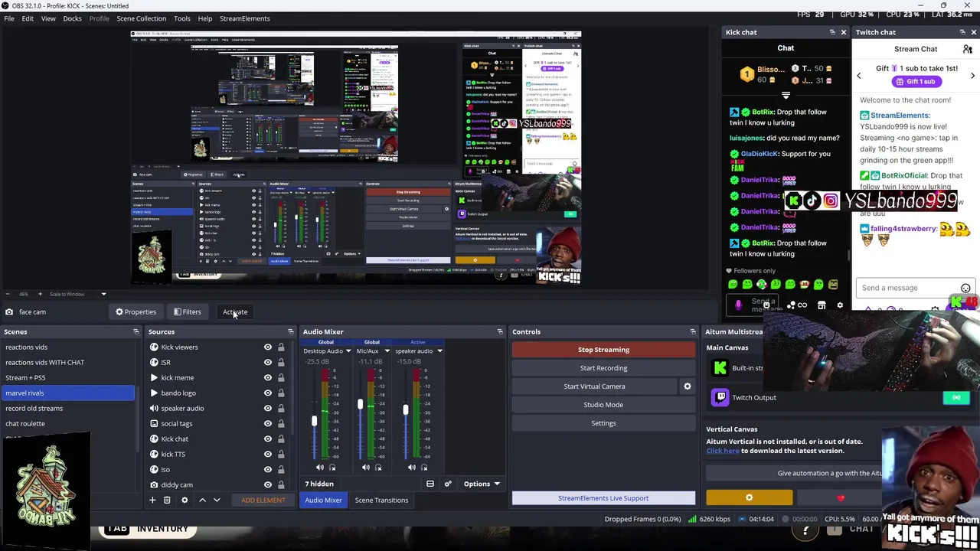
Task: Mute the Mic/Aux speaker icon
Action: click(366, 468)
